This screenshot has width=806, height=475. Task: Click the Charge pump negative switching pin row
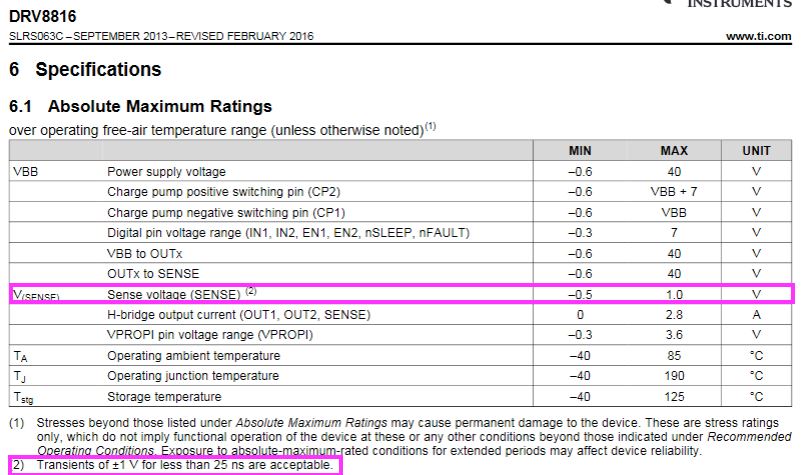(400, 212)
